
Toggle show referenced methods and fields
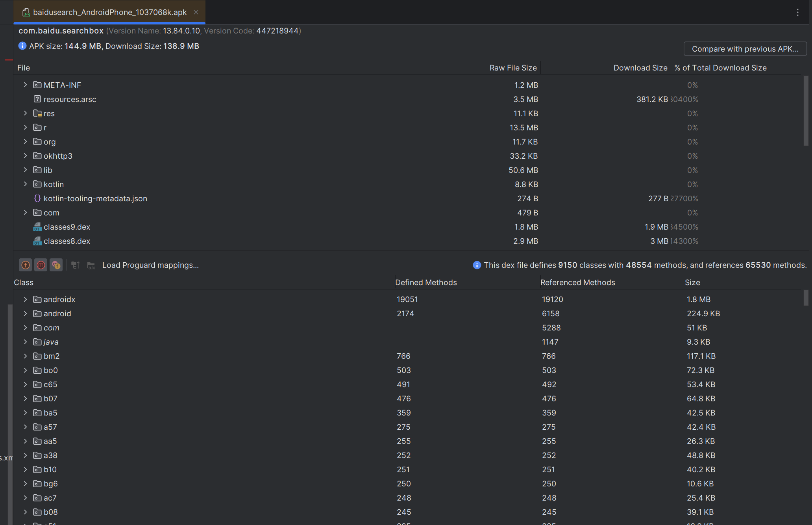coord(56,265)
